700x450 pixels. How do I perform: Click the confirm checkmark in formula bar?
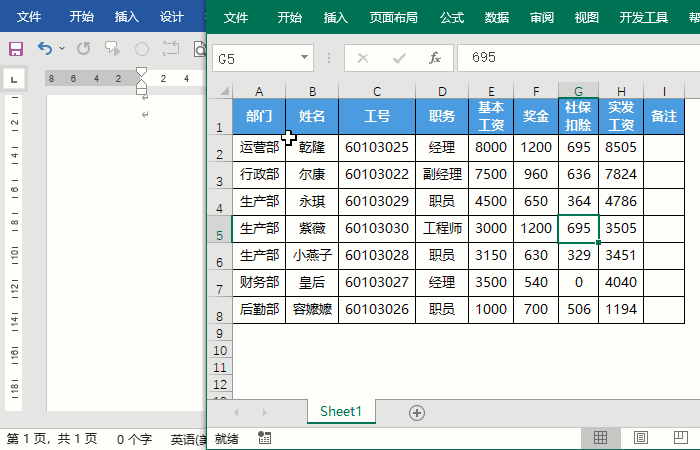click(x=399, y=58)
